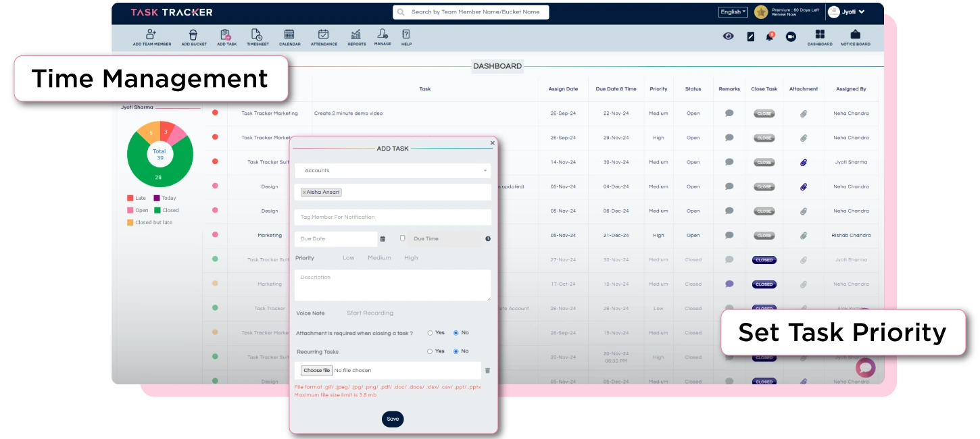Viewport: 980px width, 439px height.
Task: Click Closed button for 18-Nov-24 task
Action: [764, 284]
